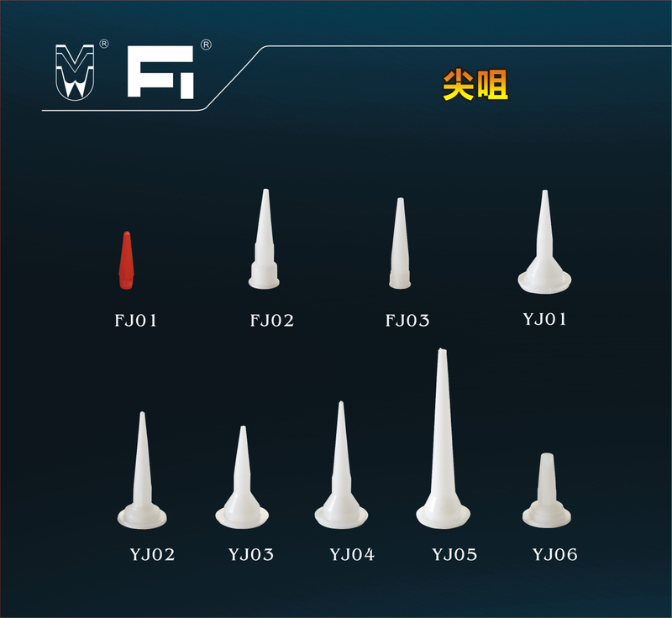Click the yellow 尖咀 title heading
672x618 pixels.
[x=475, y=85]
